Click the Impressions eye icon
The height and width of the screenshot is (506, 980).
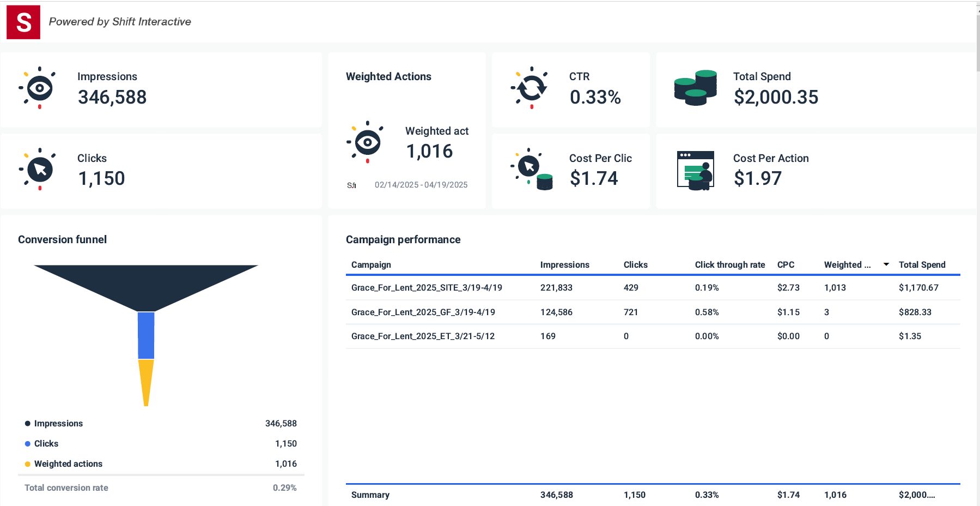click(40, 88)
